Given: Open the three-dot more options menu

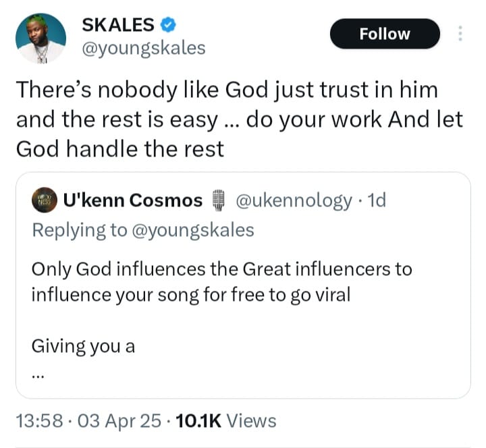Looking at the screenshot, I should click(460, 34).
